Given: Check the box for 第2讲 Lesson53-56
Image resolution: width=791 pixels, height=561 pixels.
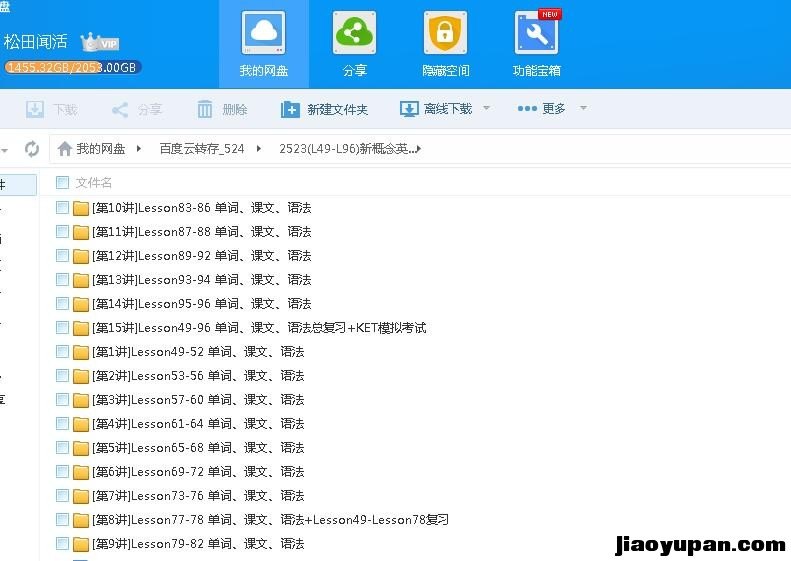Looking at the screenshot, I should [x=62, y=375].
